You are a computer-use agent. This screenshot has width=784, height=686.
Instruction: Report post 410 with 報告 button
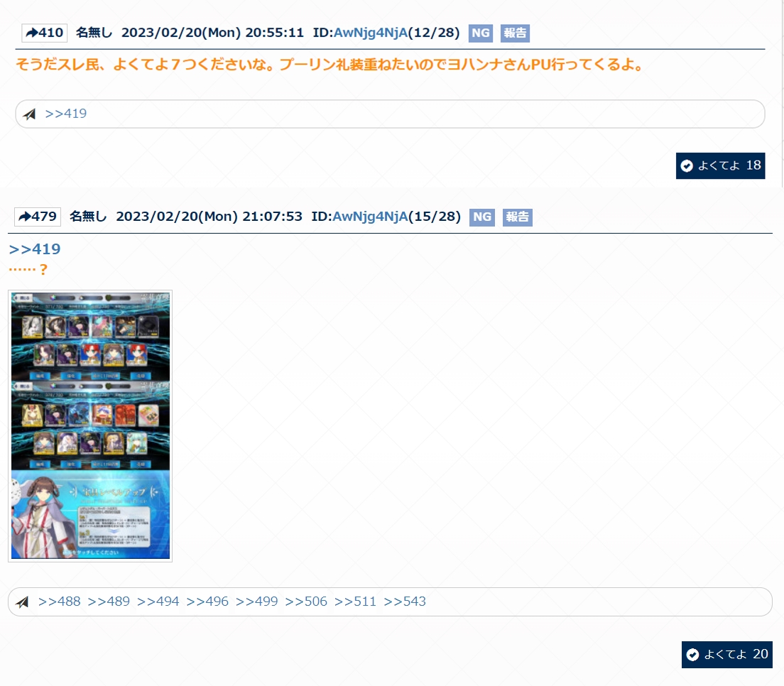pos(515,33)
